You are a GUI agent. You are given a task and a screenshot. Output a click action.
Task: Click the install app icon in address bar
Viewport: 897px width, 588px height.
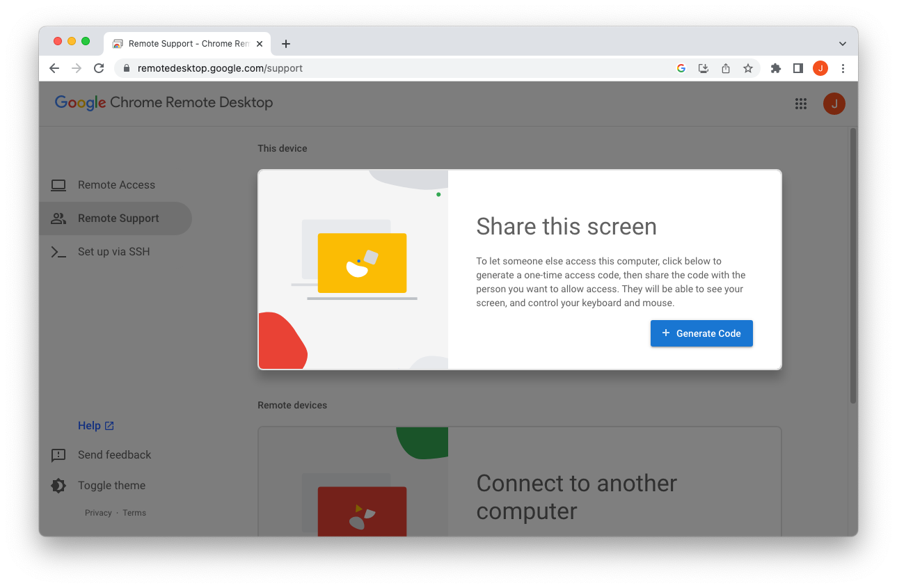click(704, 68)
